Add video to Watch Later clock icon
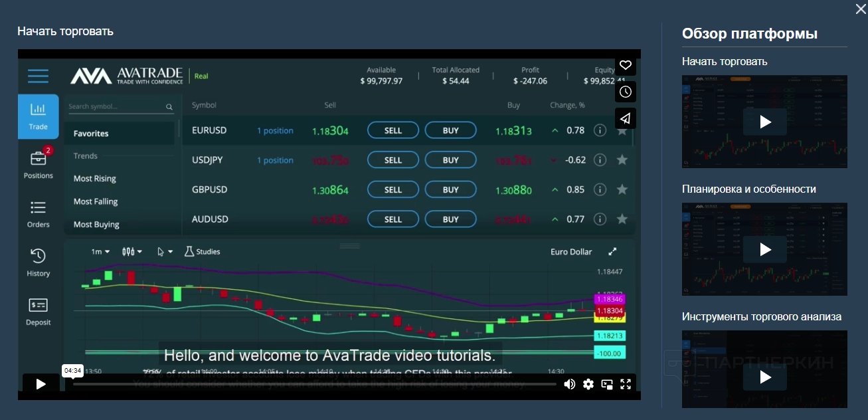 (626, 92)
